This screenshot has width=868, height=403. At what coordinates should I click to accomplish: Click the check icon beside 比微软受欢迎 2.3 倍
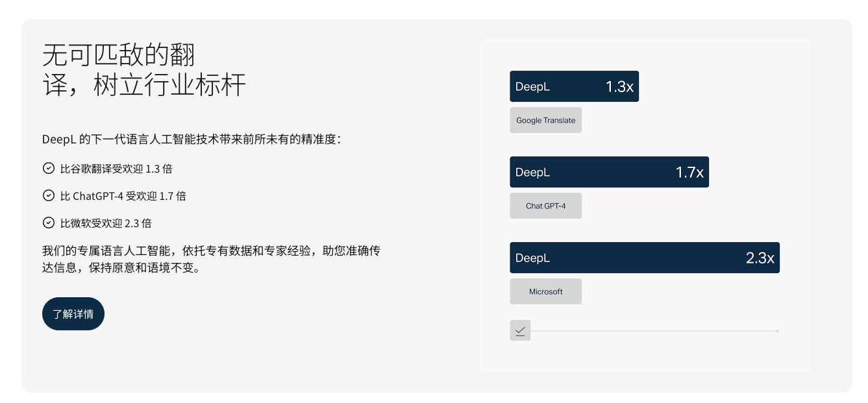click(x=48, y=223)
